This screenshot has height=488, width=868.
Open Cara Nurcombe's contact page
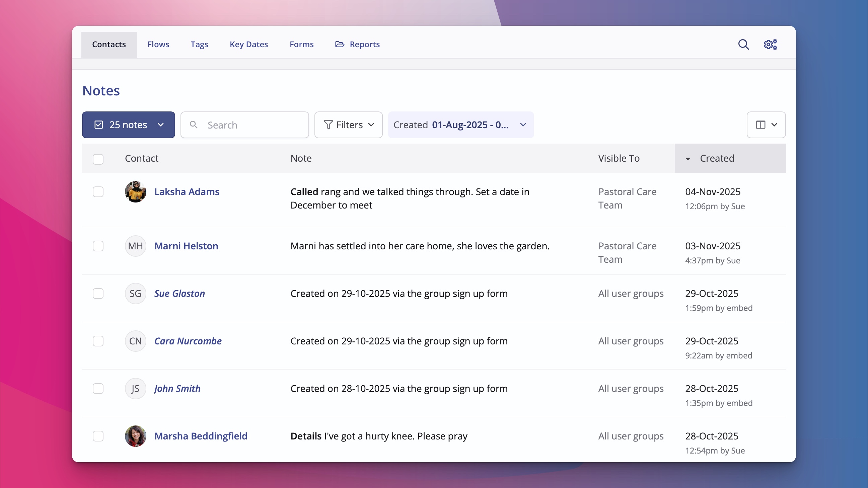188,341
